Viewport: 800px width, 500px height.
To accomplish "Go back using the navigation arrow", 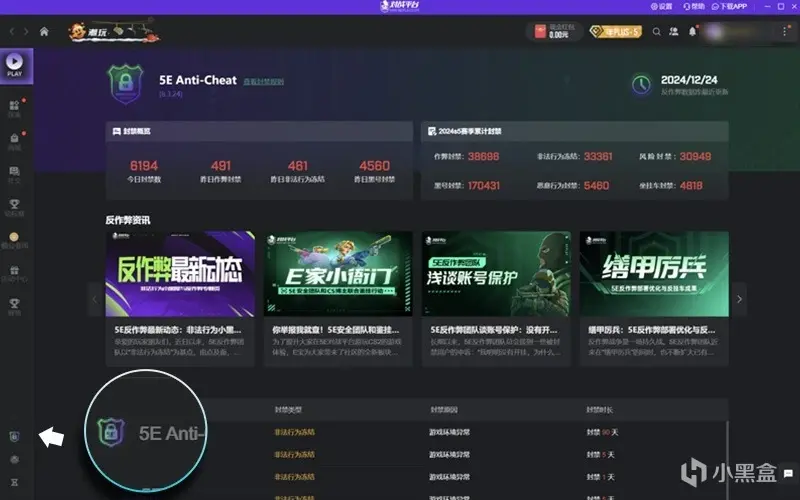I will (x=12, y=32).
